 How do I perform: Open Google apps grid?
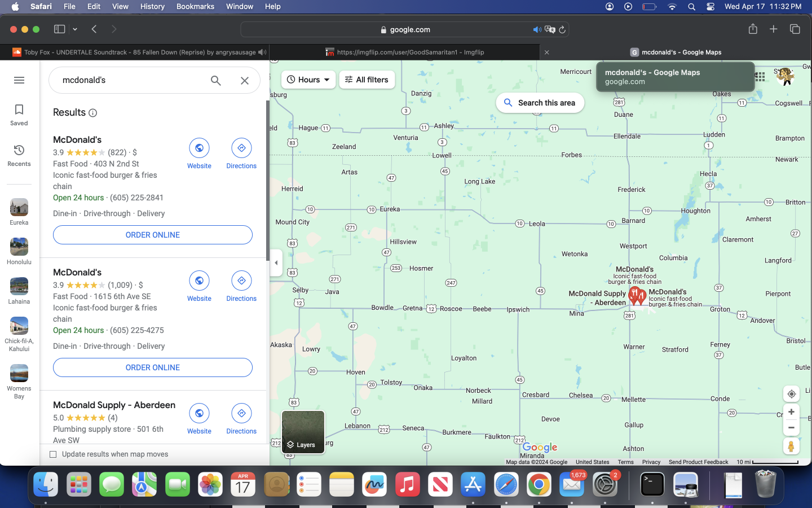pyautogui.click(x=760, y=77)
